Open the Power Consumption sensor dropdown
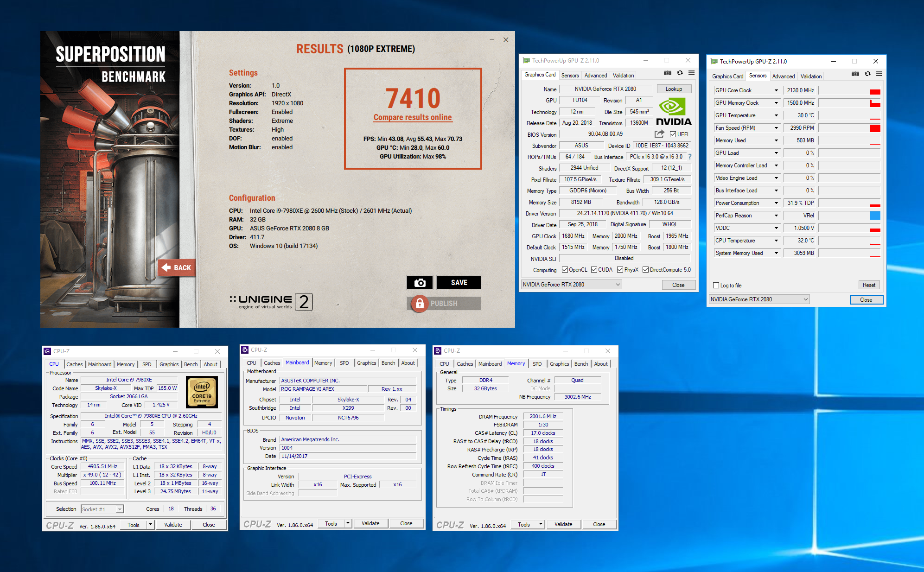The image size is (924, 572). (x=776, y=203)
